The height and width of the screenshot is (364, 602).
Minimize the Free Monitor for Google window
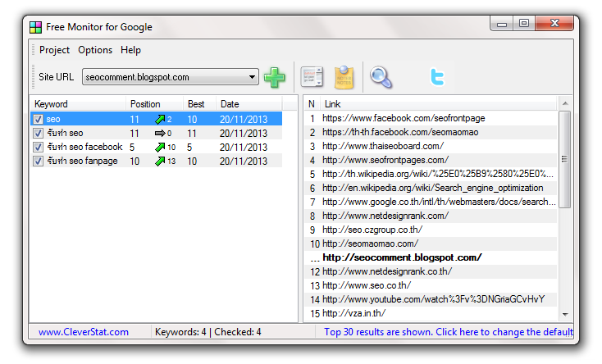[x=502, y=24]
